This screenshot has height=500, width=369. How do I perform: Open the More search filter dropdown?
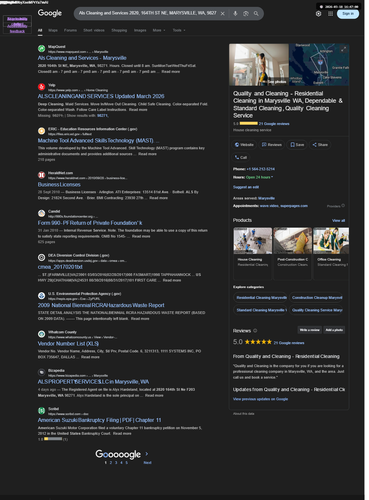pyautogui.click(x=159, y=30)
